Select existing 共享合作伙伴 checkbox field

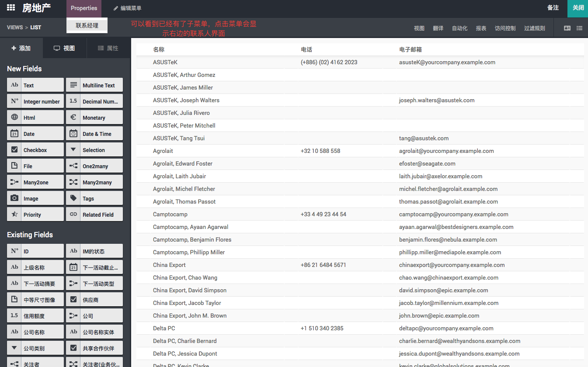point(94,348)
